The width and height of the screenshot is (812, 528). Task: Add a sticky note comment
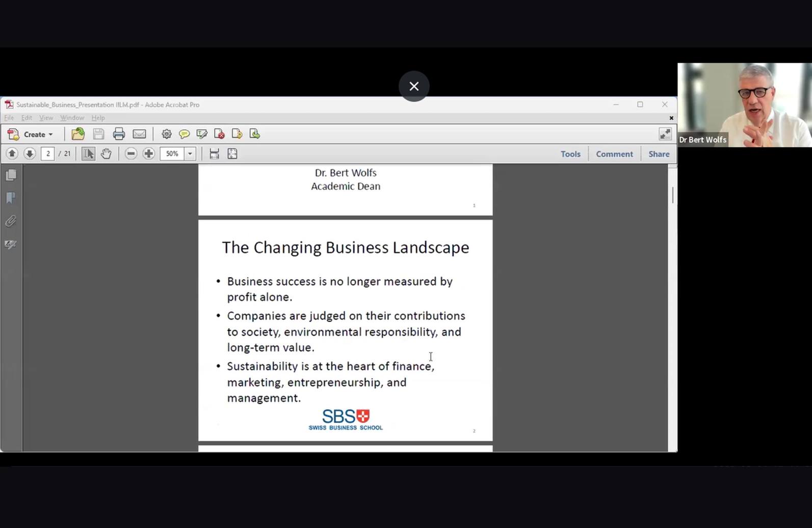pos(184,134)
